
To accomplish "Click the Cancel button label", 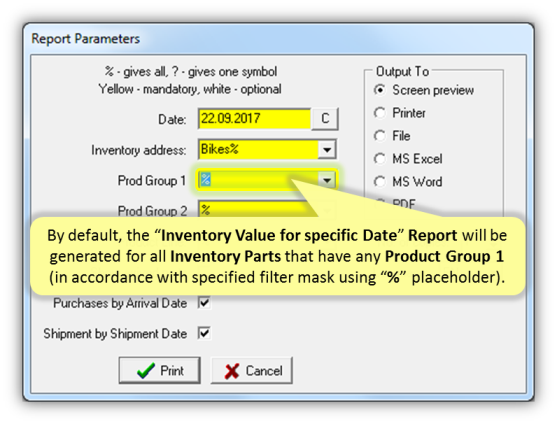I will 264,371.
